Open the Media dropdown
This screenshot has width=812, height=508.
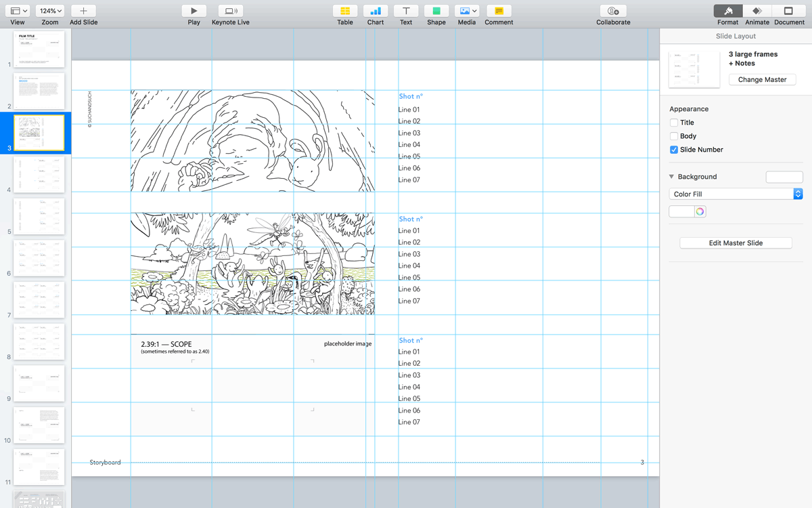(x=467, y=11)
